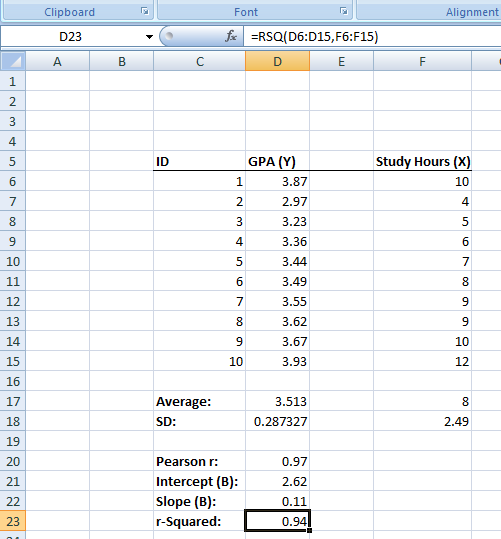Select the average GPA value 3.513

[x=277, y=401]
